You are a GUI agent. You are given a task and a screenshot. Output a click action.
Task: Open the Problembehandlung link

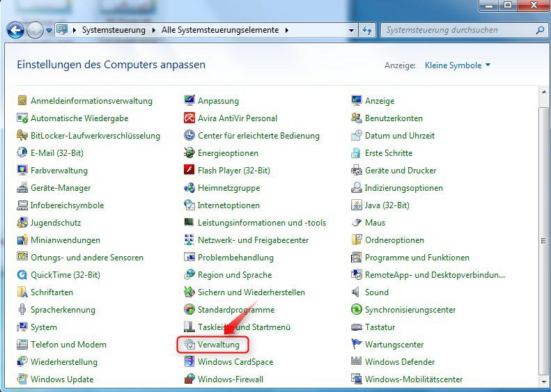point(235,258)
